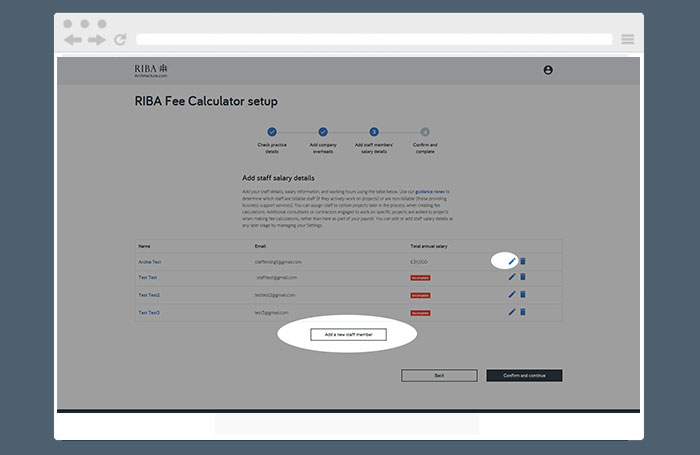
Task: Click Add a new staff member button
Action: point(348,334)
